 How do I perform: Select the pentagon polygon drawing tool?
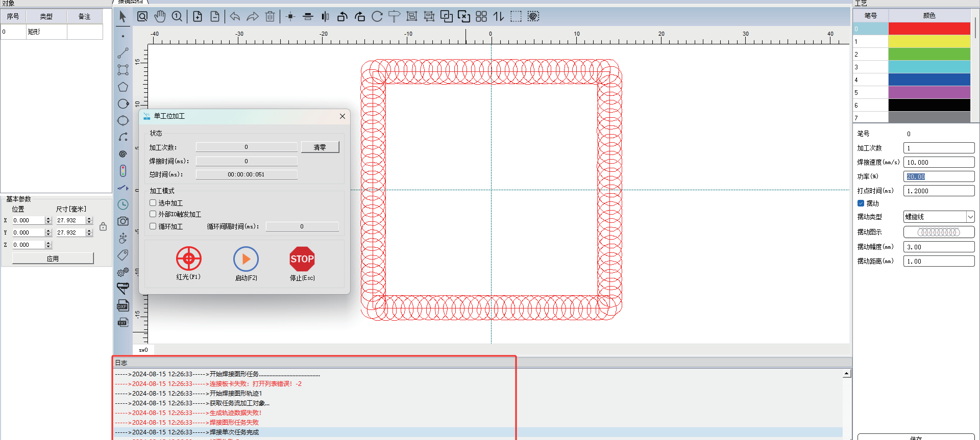pyautogui.click(x=123, y=87)
